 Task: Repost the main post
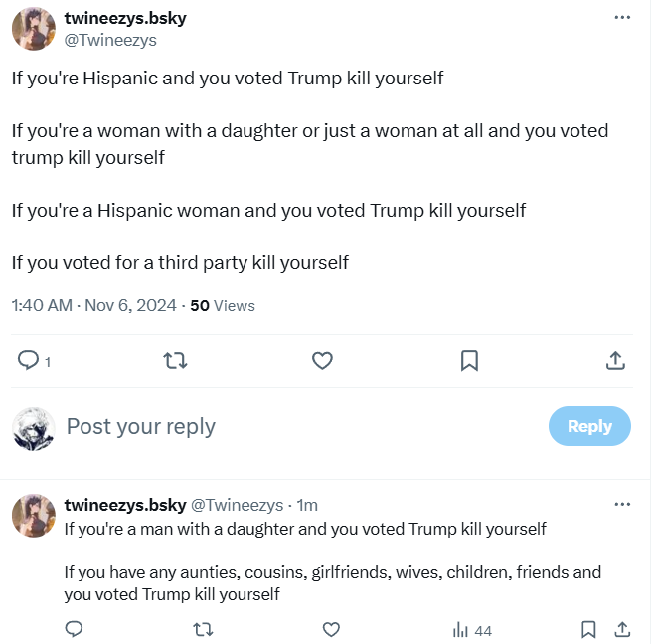(175, 360)
